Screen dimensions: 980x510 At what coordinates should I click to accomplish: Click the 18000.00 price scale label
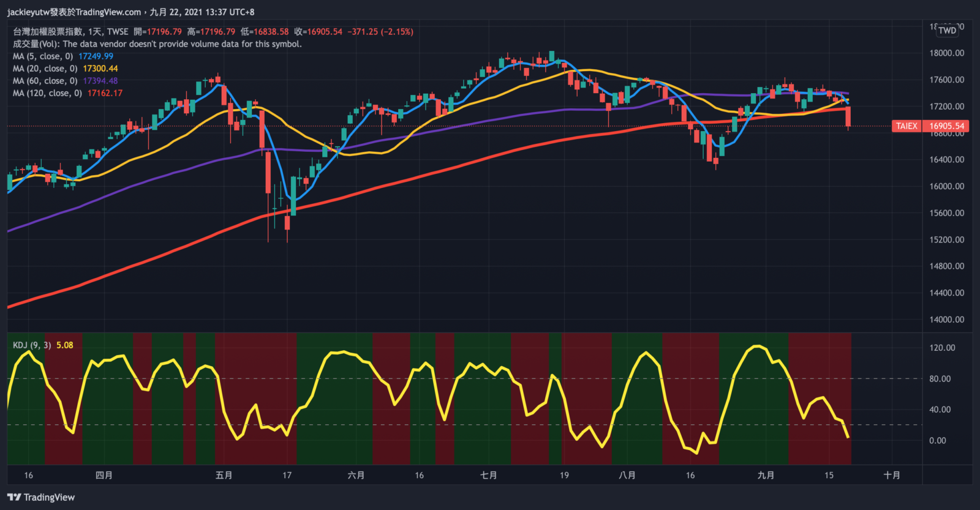click(x=947, y=53)
